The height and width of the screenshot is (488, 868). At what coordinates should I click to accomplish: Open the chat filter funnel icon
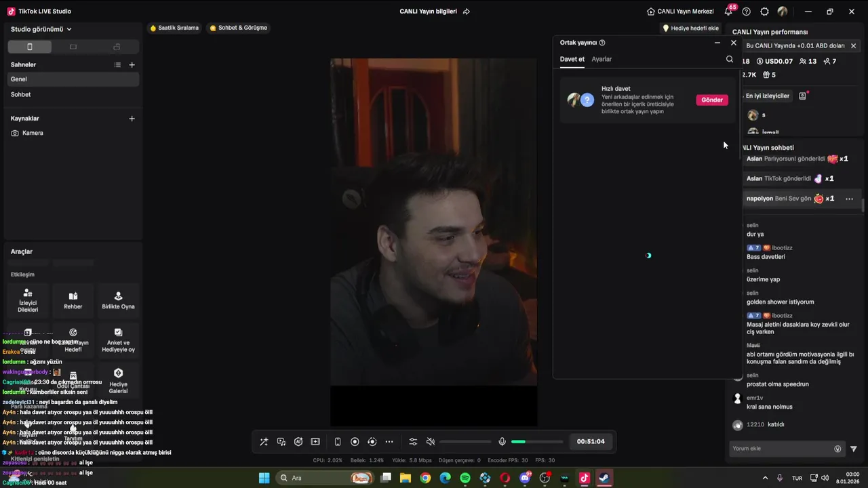point(854,449)
